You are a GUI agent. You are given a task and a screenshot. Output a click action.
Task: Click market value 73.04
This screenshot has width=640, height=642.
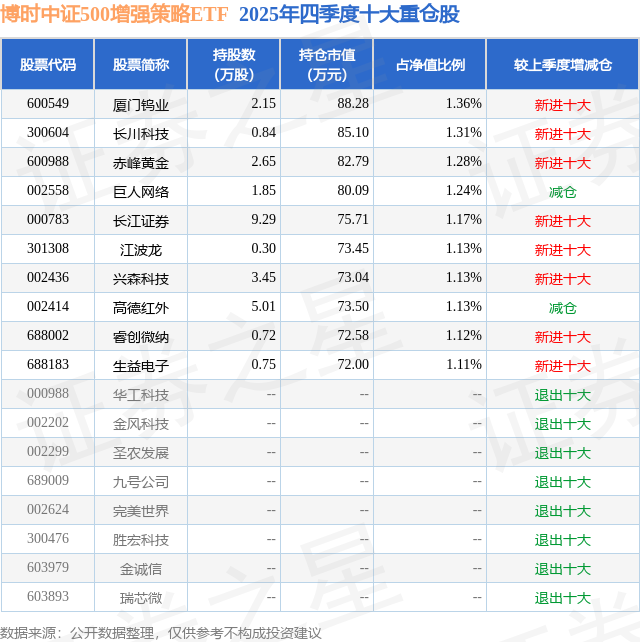(353, 278)
